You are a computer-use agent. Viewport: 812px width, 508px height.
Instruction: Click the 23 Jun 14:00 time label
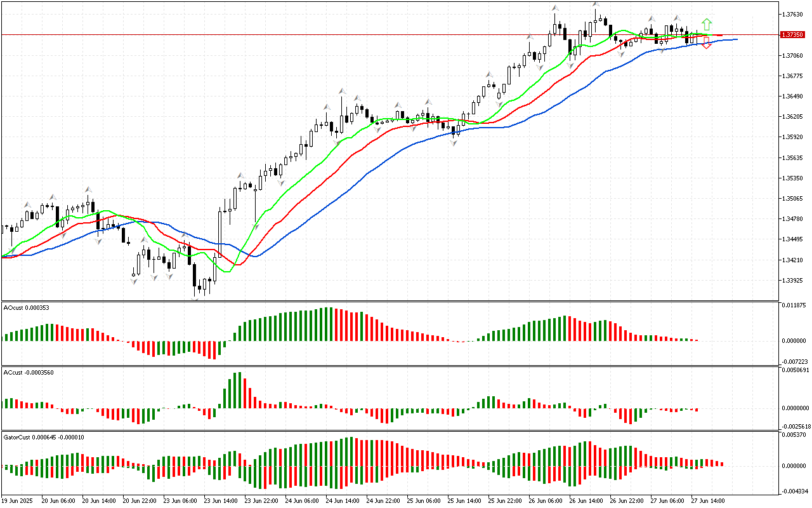[219, 500]
